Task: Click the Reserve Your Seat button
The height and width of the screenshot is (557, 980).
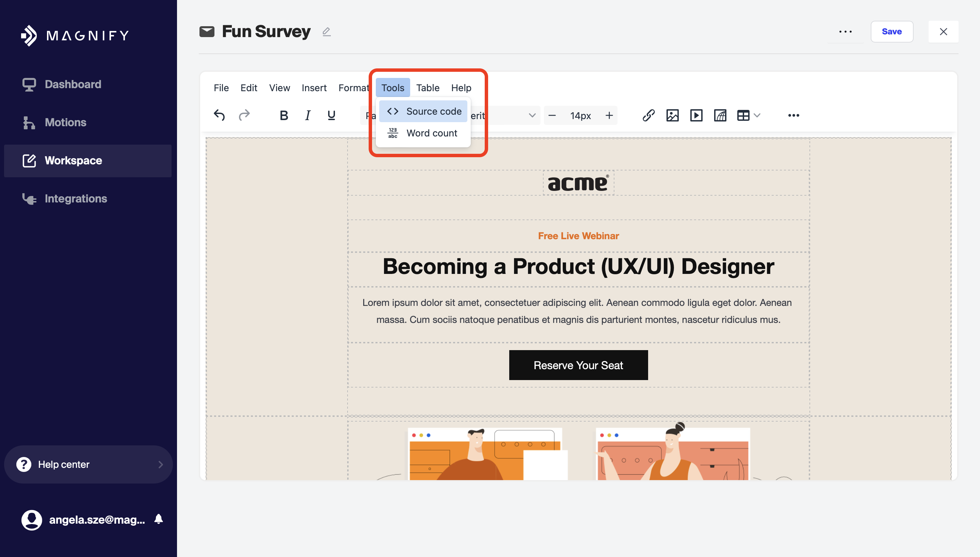Action: 578,365
